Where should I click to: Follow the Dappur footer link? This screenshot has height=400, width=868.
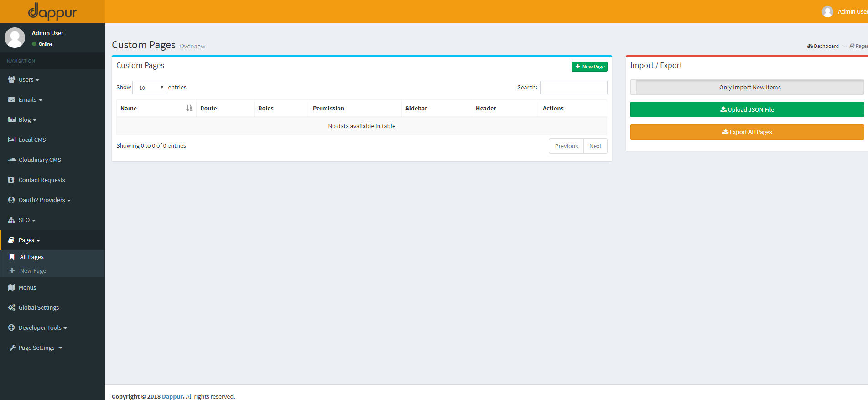coord(172,396)
